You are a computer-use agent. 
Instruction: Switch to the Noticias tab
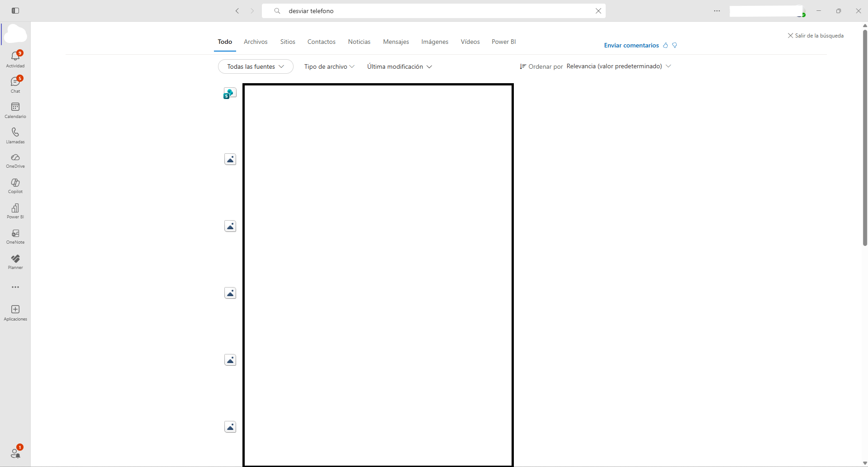359,42
